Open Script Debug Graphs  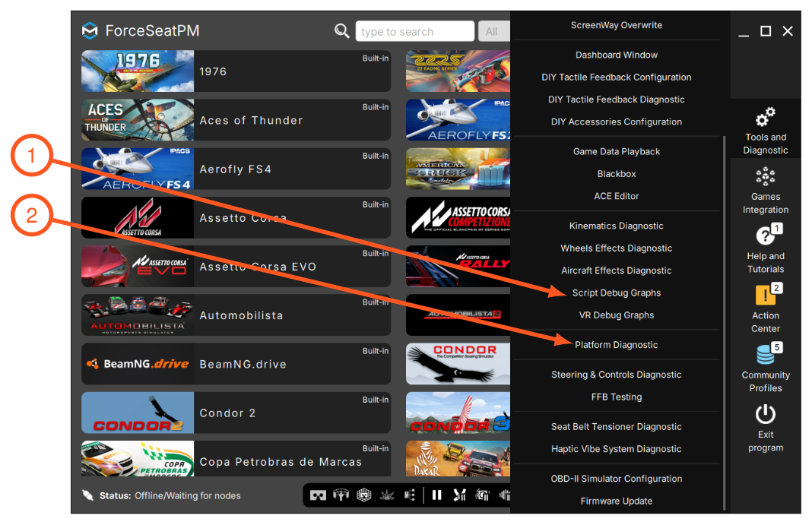(x=617, y=293)
